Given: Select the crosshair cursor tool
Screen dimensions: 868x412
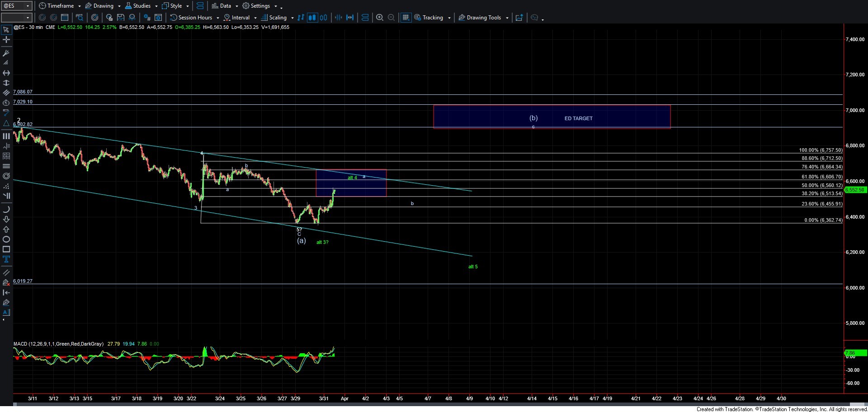Looking at the screenshot, I should [6, 40].
